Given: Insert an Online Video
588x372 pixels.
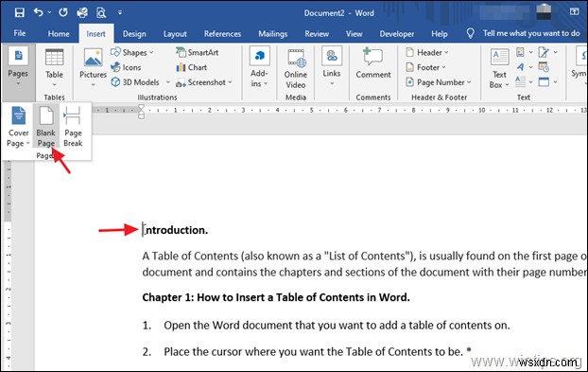Looking at the screenshot, I should point(296,69).
